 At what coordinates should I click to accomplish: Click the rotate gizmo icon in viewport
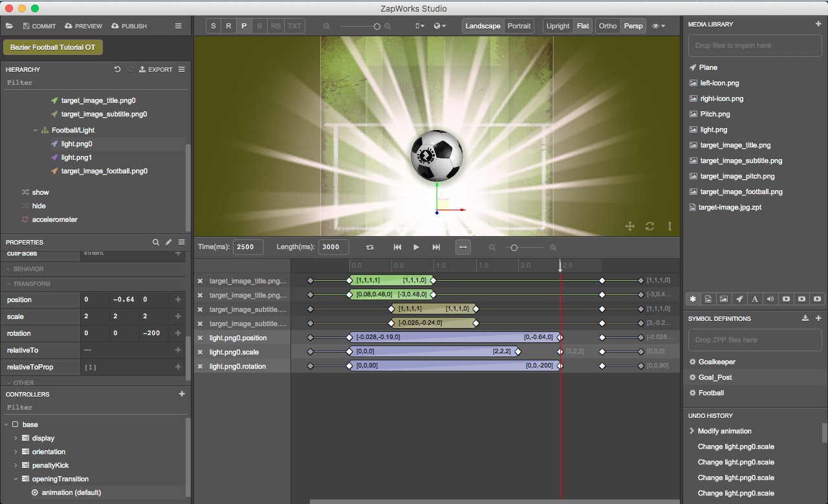649,226
